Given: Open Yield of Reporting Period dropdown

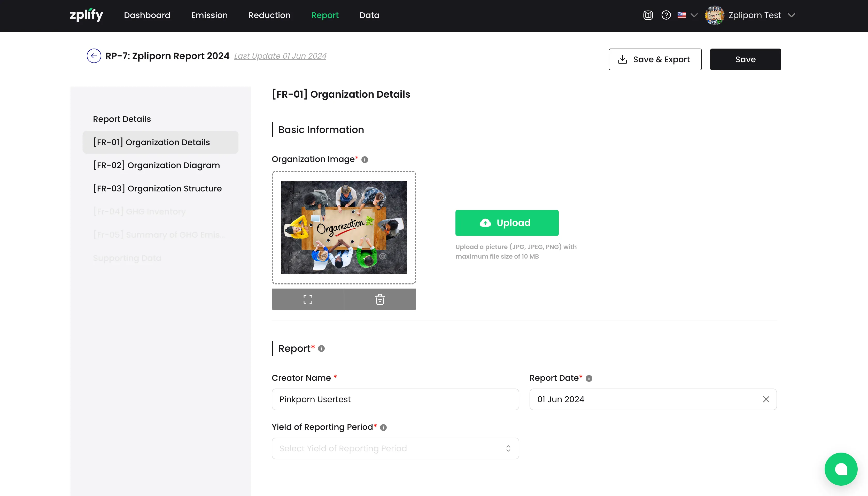Looking at the screenshot, I should 395,448.
